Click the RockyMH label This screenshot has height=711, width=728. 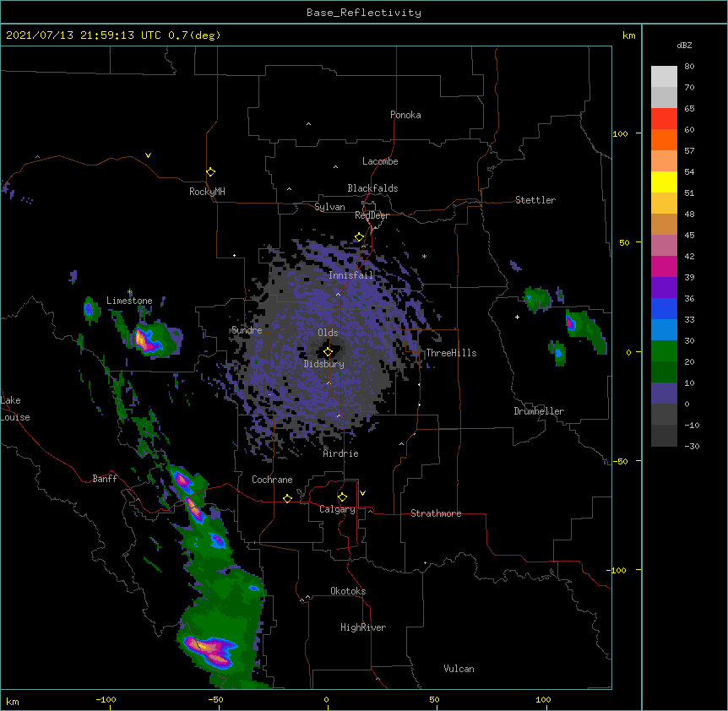click(207, 191)
